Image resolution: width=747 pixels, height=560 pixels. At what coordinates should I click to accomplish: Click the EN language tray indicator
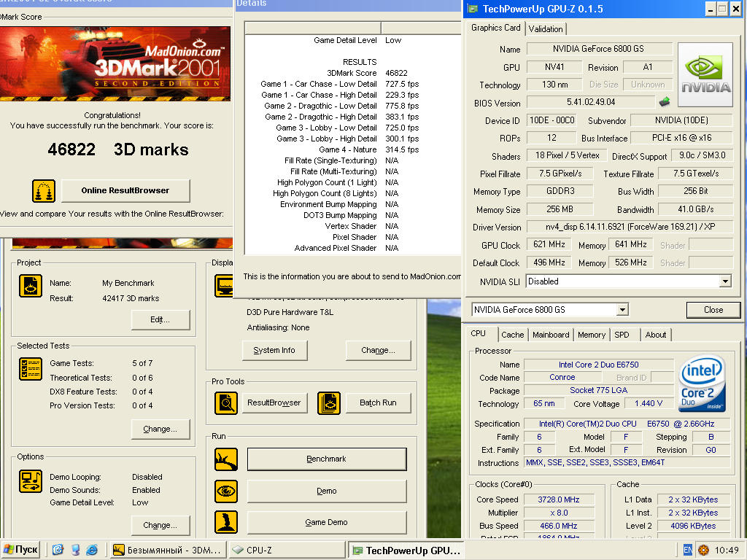pyautogui.click(x=687, y=550)
